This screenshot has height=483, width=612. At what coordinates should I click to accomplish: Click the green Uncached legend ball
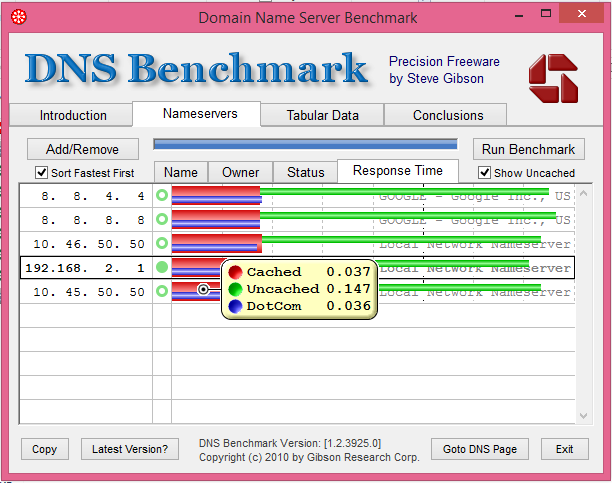coord(235,289)
